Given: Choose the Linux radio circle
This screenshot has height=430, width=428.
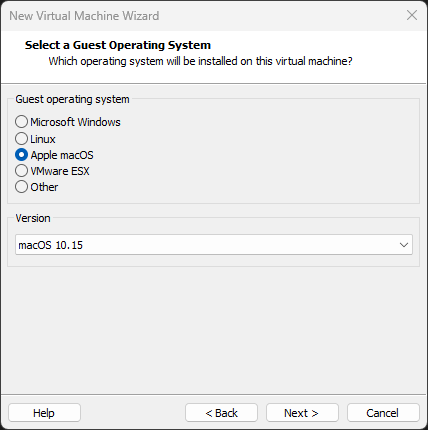Looking at the screenshot, I should 21,139.
